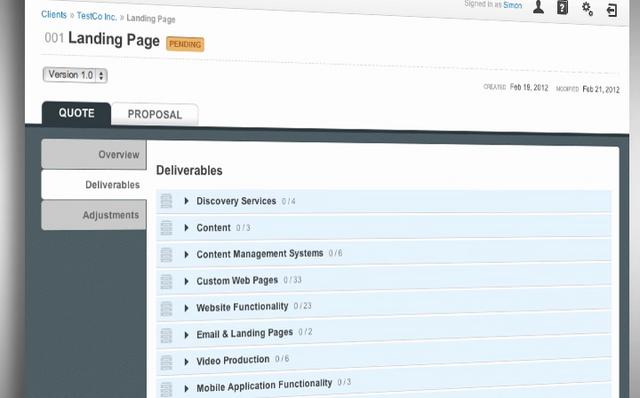
Task: Click the Landing Page breadcrumb text
Action: click(151, 19)
